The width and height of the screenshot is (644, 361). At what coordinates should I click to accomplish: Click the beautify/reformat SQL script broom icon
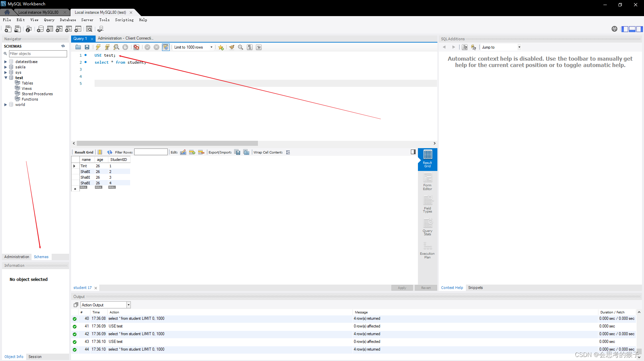(232, 47)
